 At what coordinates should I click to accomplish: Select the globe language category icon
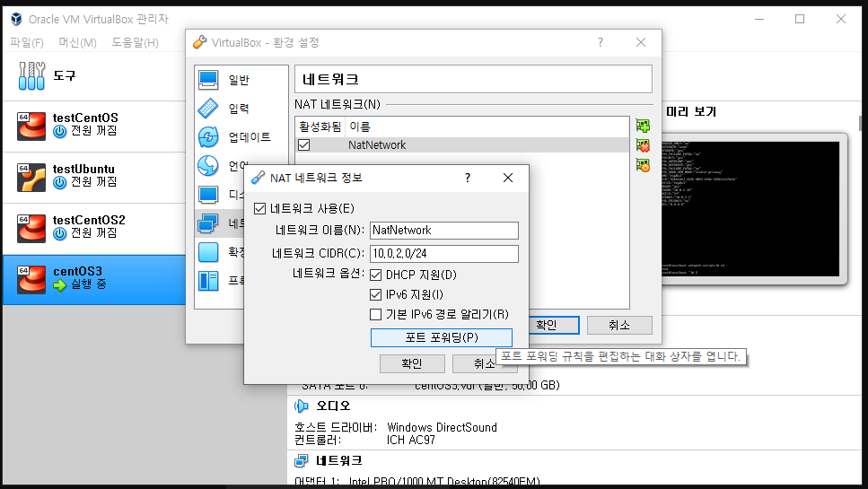point(208,165)
